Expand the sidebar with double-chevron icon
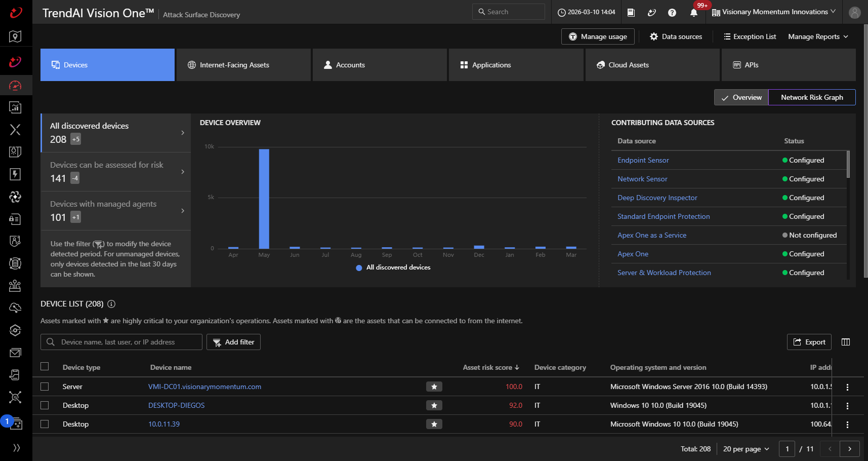The image size is (868, 461). click(x=16, y=447)
